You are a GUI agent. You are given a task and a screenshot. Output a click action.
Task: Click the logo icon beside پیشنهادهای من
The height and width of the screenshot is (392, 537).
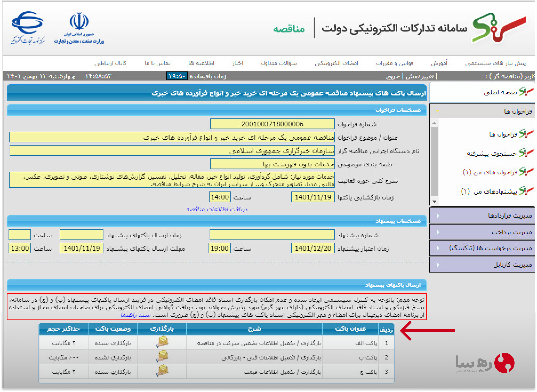click(526, 191)
